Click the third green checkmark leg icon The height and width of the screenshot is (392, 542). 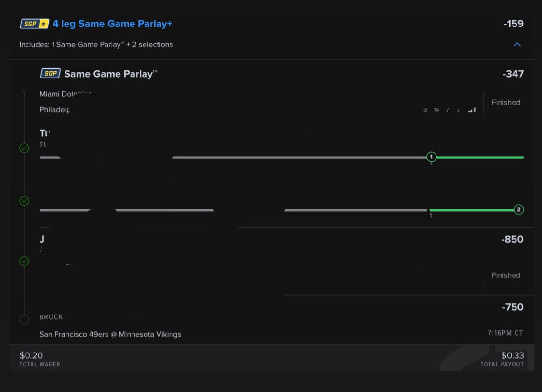[25, 261]
